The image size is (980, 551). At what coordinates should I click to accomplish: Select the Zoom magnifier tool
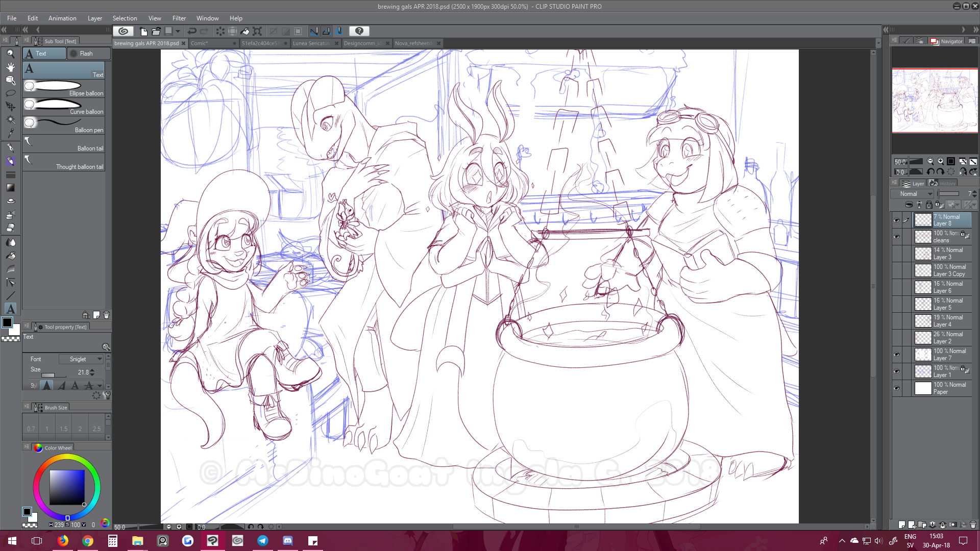[10, 54]
